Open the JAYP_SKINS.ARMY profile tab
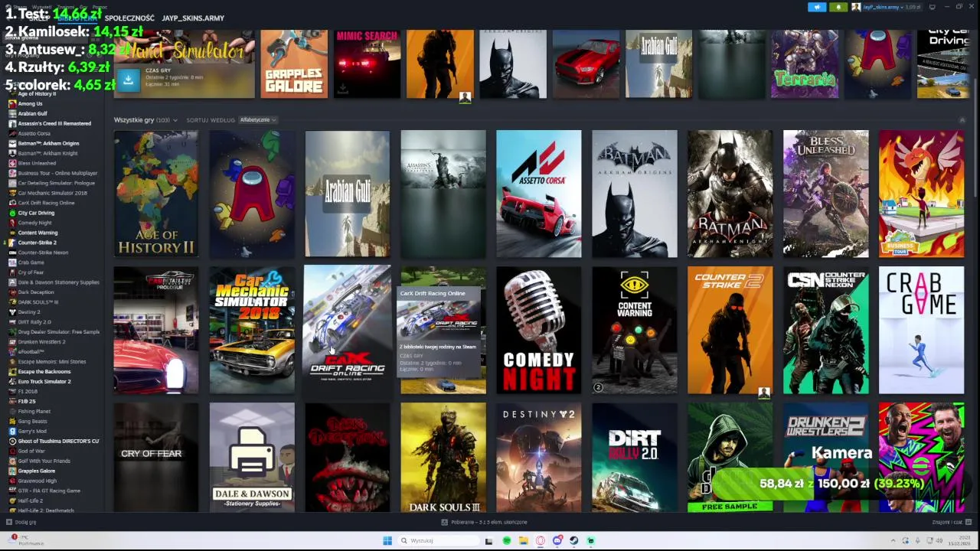980x551 pixels. (193, 18)
